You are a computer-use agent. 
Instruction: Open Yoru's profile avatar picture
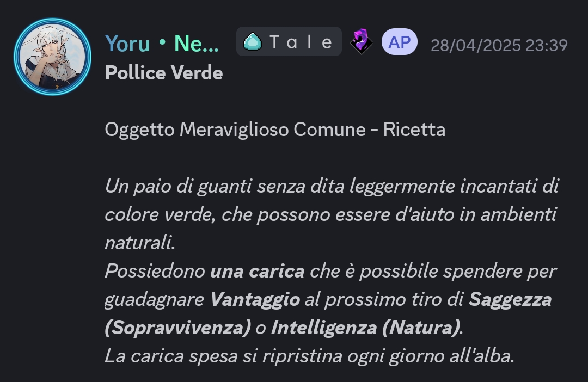[52, 57]
